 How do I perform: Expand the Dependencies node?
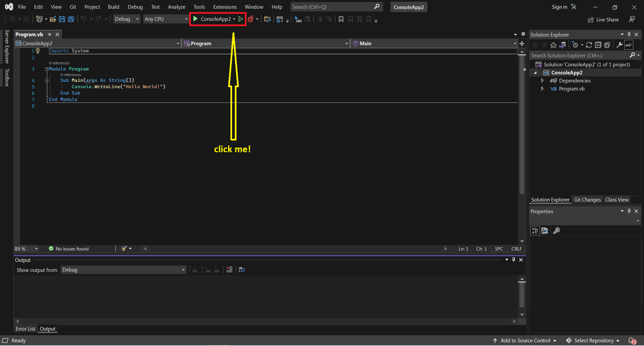pyautogui.click(x=542, y=80)
